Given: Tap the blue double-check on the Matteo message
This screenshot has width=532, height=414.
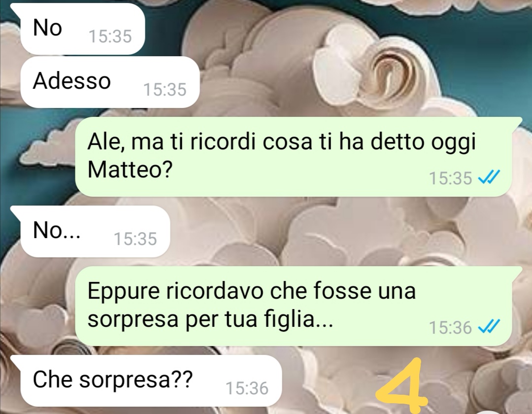Looking at the screenshot, I should 489,177.
